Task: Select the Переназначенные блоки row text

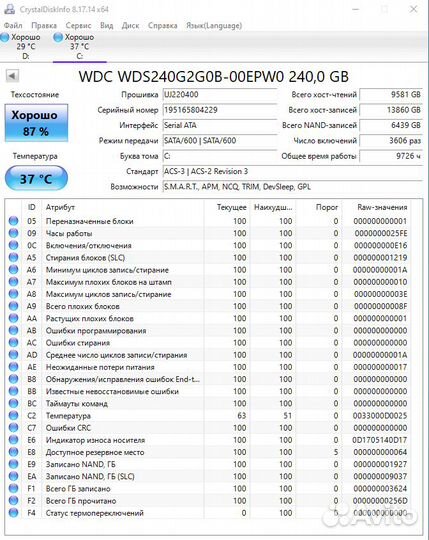Action: pyautogui.click(x=90, y=221)
